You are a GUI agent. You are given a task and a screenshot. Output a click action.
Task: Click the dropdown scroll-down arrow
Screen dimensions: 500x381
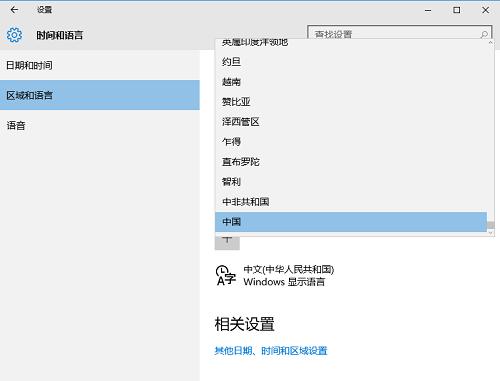point(491,233)
